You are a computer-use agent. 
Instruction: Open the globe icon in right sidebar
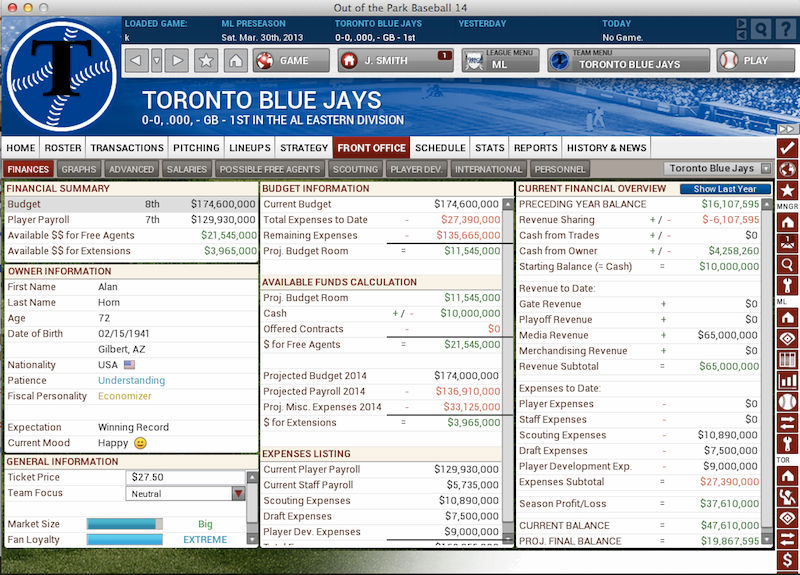tap(787, 169)
